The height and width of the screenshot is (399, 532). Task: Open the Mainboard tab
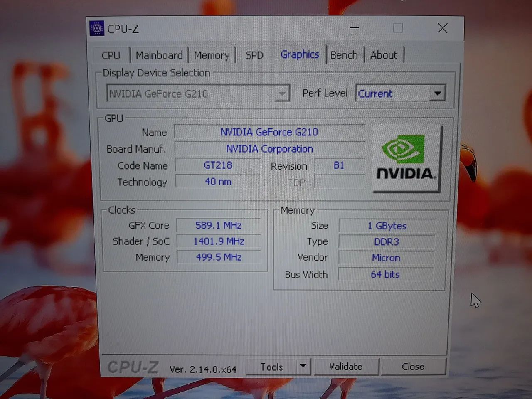tap(159, 55)
